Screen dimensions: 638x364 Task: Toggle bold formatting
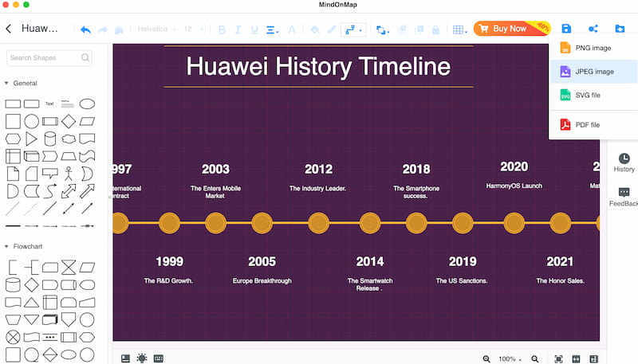tap(222, 29)
